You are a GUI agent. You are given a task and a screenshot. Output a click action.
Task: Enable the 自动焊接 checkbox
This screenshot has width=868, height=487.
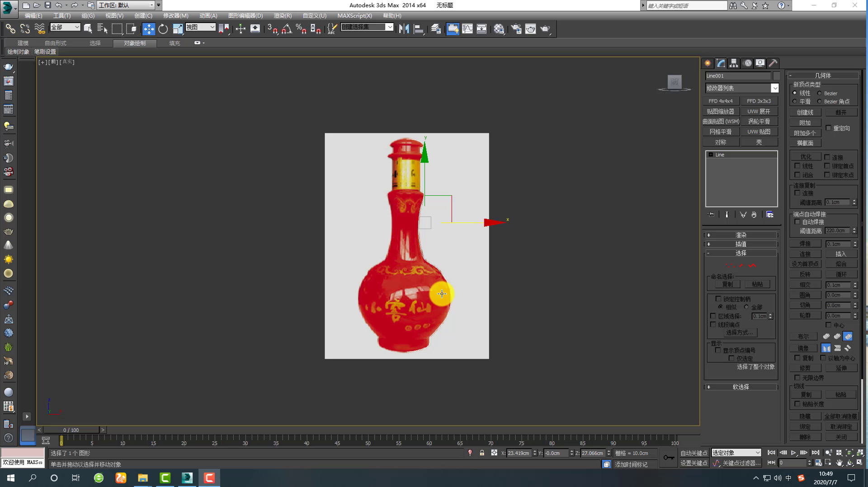pyautogui.click(x=797, y=222)
